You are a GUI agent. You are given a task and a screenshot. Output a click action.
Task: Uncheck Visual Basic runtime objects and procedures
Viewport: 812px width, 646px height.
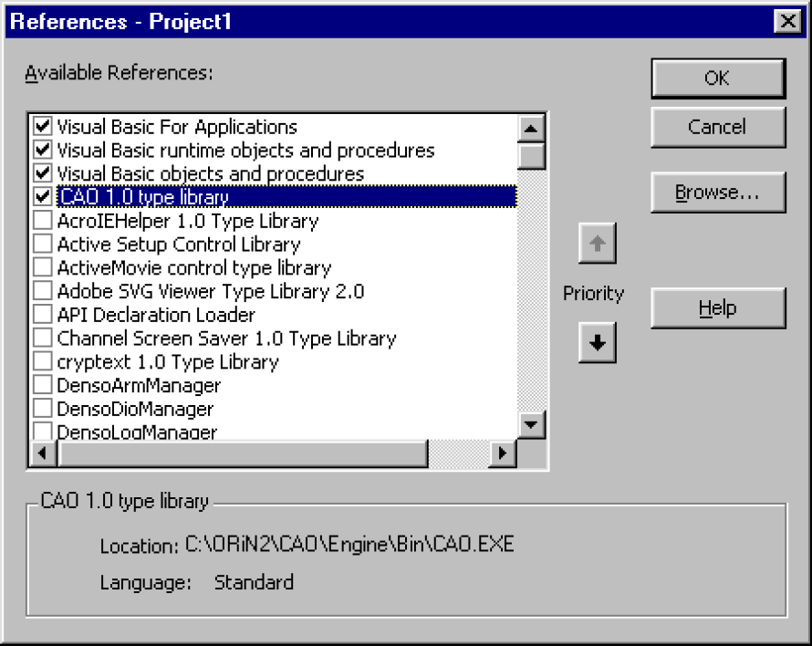43,150
